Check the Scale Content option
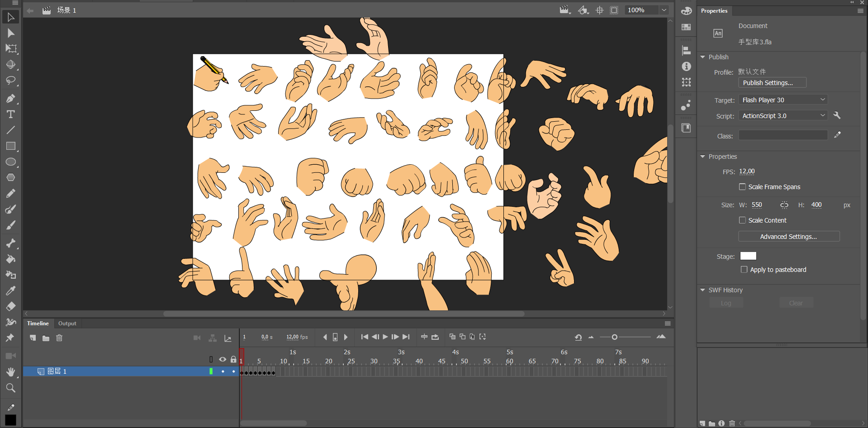The image size is (868, 428). coord(742,220)
